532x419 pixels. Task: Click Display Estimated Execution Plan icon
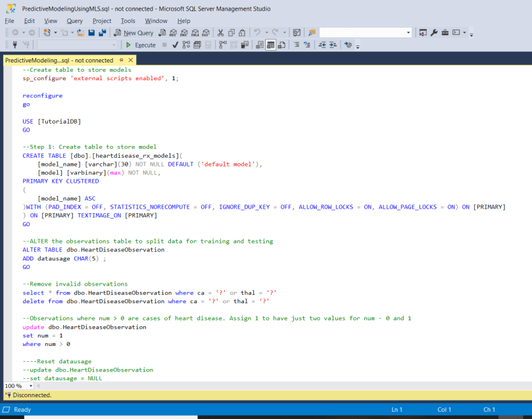click(185, 45)
